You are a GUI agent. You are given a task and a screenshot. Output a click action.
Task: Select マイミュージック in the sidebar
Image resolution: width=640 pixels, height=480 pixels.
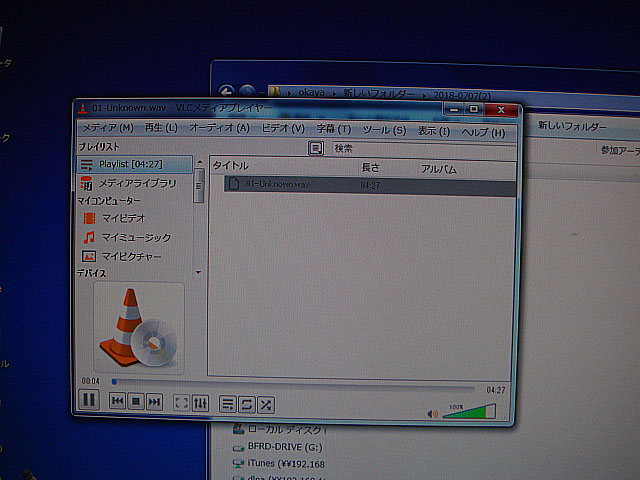136,237
